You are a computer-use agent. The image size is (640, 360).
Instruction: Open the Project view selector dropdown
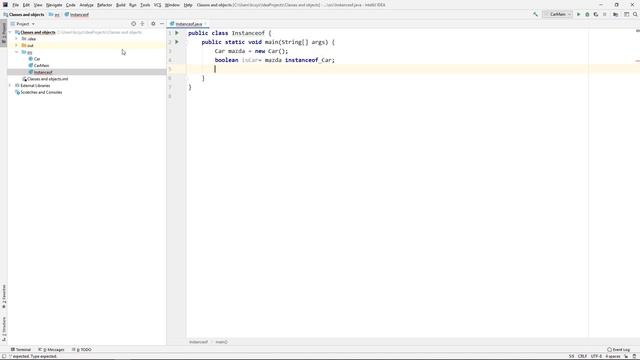coord(22,24)
